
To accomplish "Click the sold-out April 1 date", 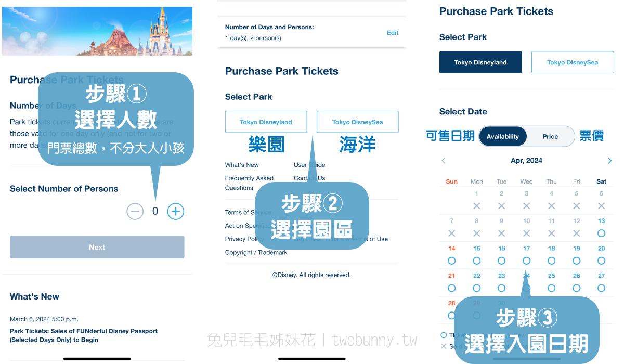I will click(477, 200).
